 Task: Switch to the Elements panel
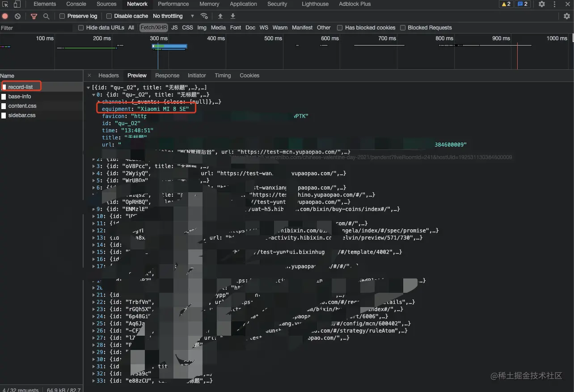tap(45, 4)
